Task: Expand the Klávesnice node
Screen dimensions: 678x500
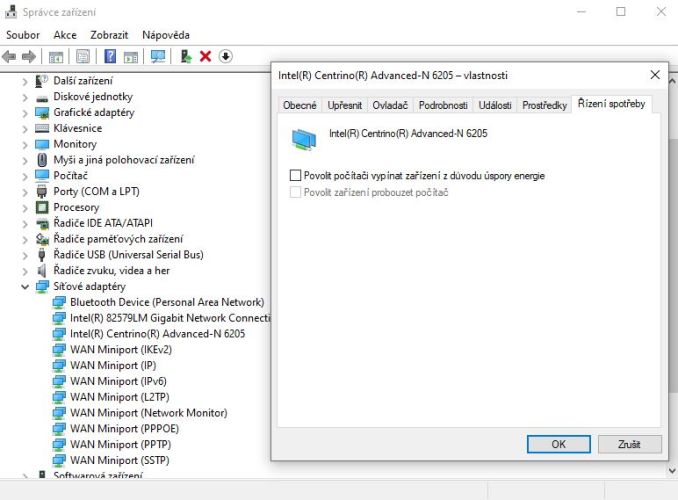Action: 25,129
